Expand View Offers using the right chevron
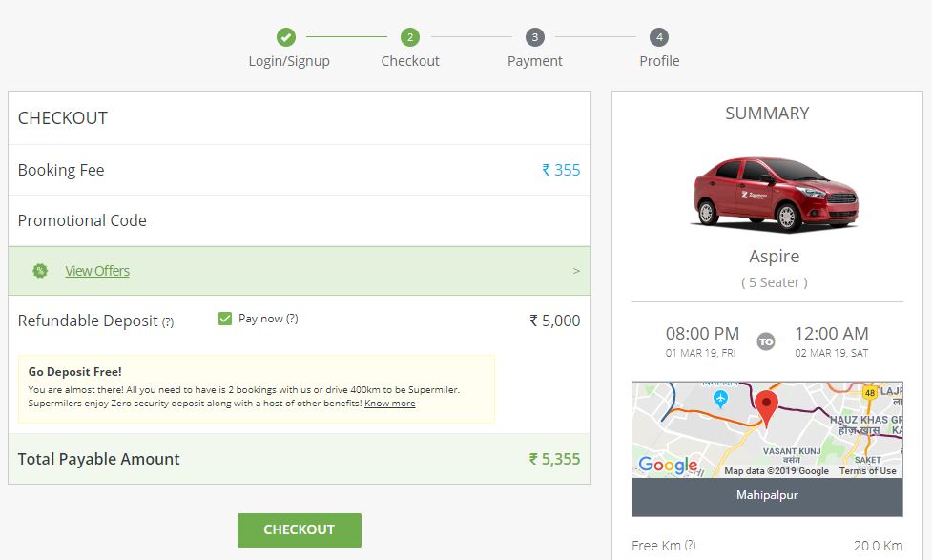 coord(575,270)
